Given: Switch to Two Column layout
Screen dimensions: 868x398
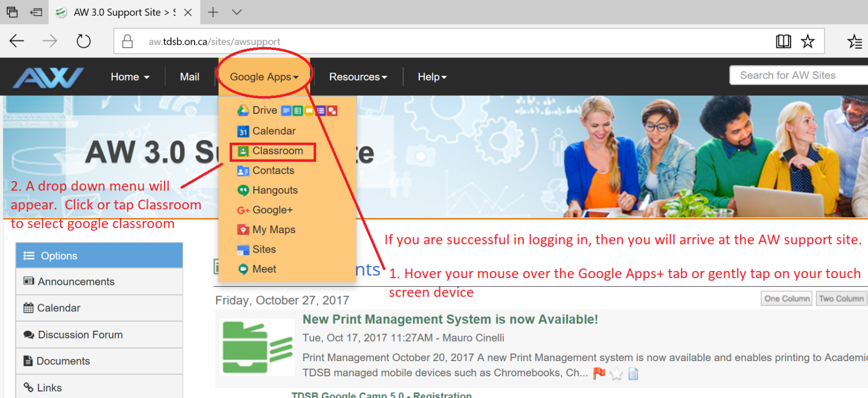Looking at the screenshot, I should click(841, 298).
